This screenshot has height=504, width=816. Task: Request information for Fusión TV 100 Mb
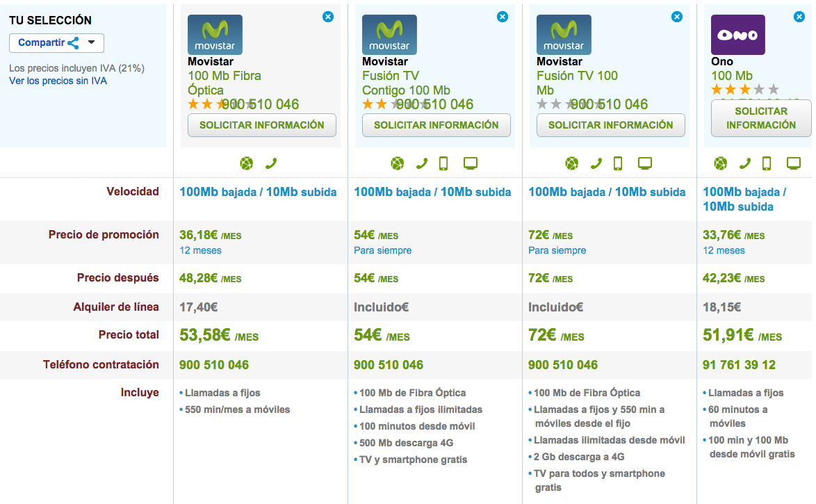pyautogui.click(x=610, y=125)
